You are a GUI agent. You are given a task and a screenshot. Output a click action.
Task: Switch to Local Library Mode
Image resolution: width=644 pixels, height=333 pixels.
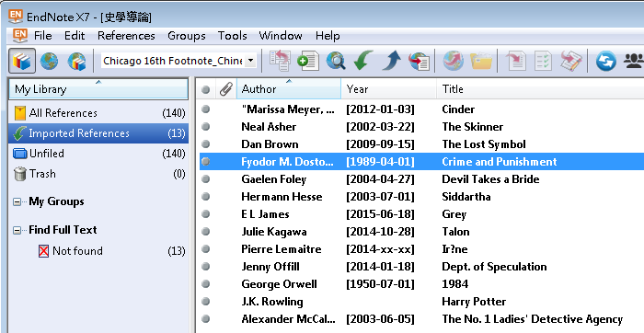(x=22, y=62)
